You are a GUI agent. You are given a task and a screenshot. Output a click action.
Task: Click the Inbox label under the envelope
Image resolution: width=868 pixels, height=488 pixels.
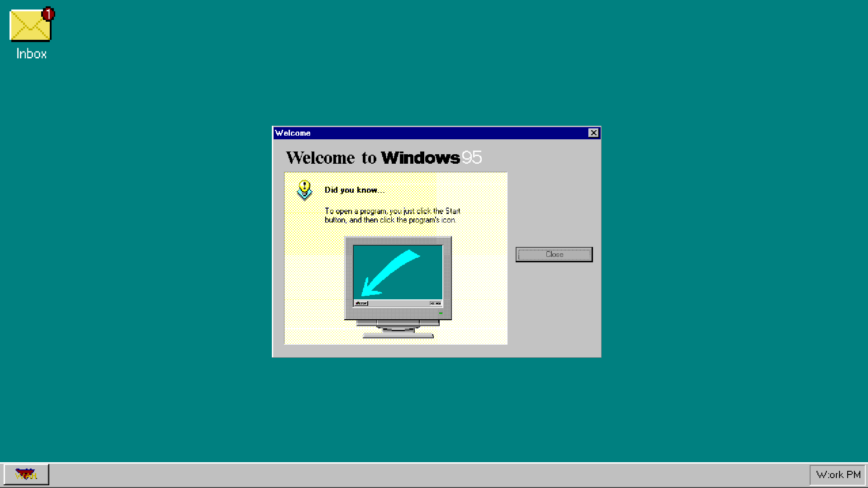(x=31, y=54)
